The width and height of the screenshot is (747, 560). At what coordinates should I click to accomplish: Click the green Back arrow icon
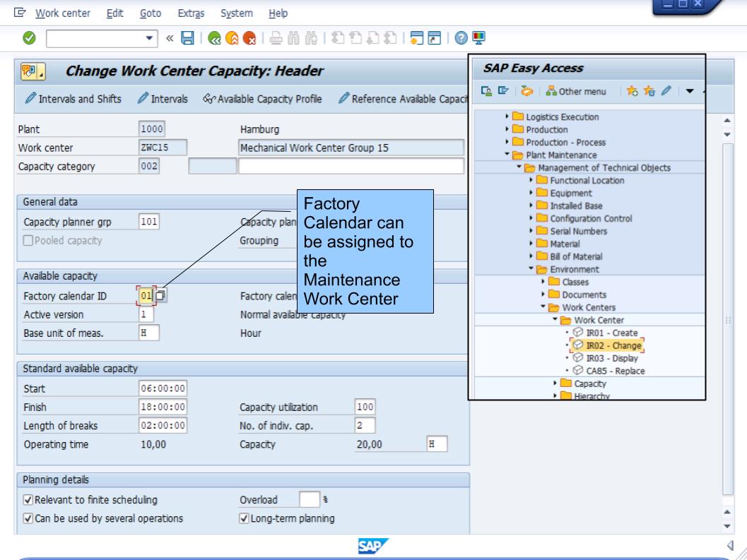pyautogui.click(x=214, y=38)
